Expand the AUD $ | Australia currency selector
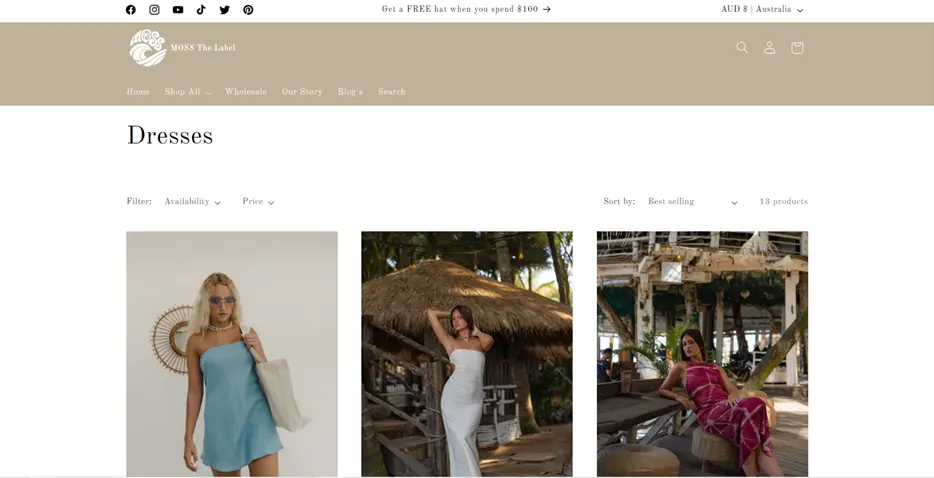Image resolution: width=934 pixels, height=478 pixels. pos(762,10)
